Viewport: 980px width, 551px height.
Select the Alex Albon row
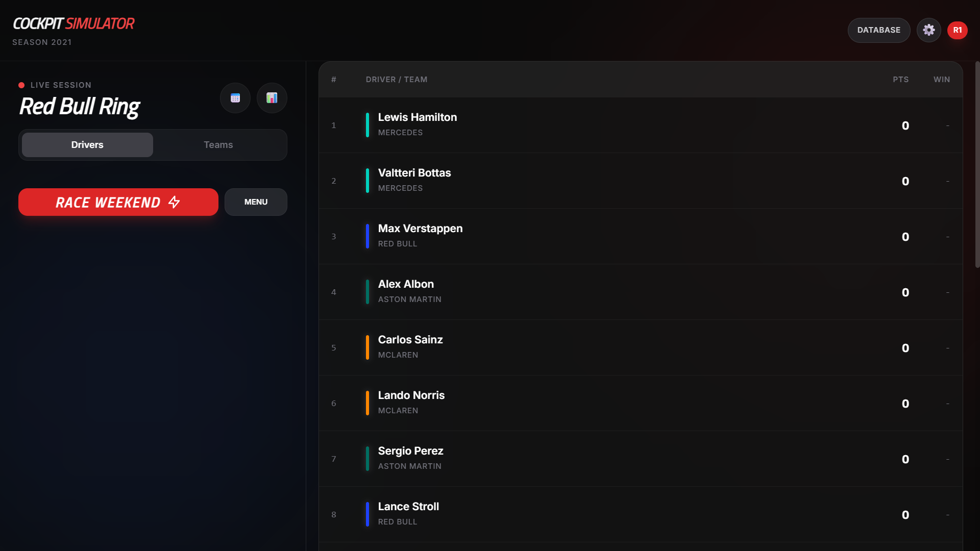(x=641, y=292)
